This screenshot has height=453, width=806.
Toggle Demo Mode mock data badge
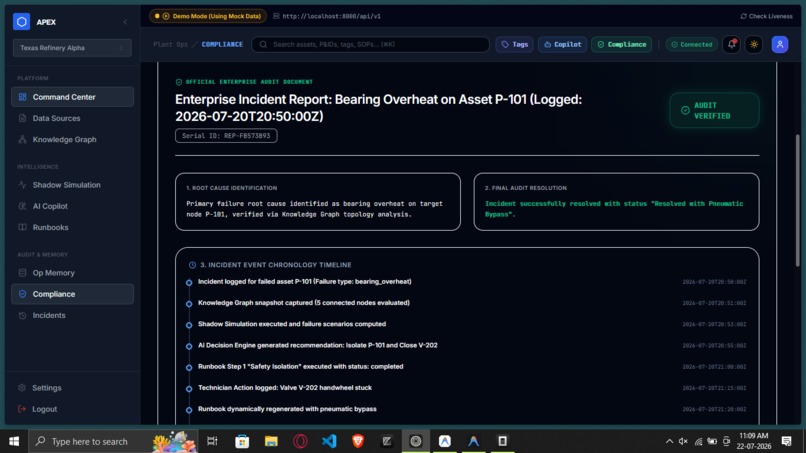208,16
